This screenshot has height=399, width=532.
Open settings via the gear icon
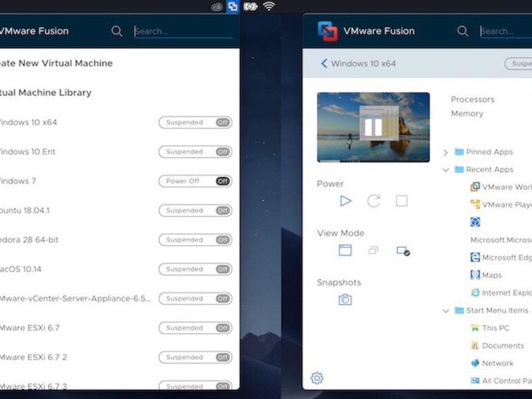[x=317, y=378]
